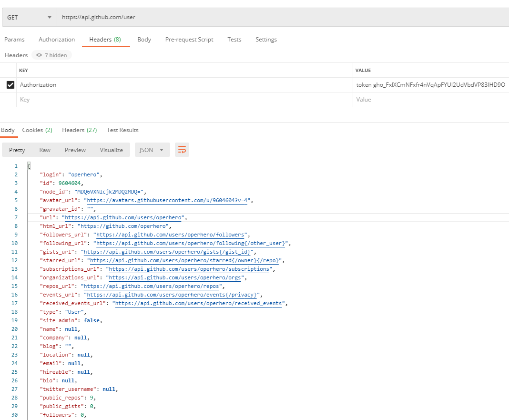This screenshot has width=509, height=420.
Task: Click the VALUE column header
Action: [363, 70]
